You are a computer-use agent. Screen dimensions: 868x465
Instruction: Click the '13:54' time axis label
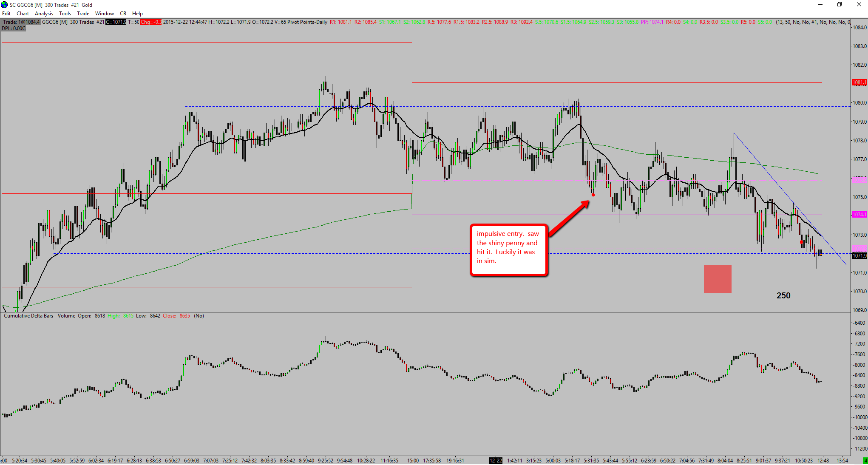coord(842,461)
